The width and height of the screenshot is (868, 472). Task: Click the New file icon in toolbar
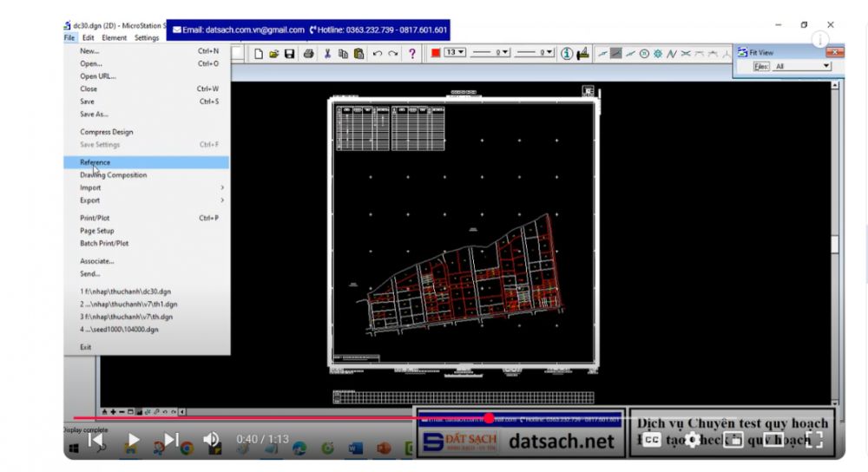pos(259,54)
